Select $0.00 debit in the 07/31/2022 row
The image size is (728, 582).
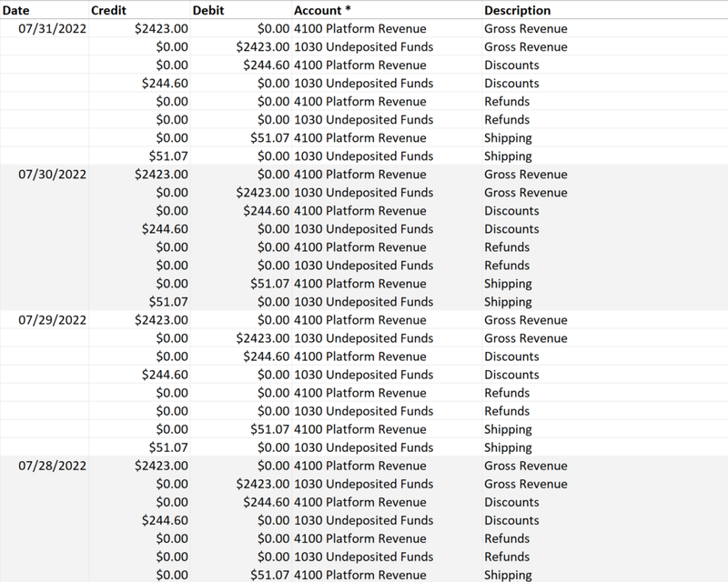(x=274, y=29)
